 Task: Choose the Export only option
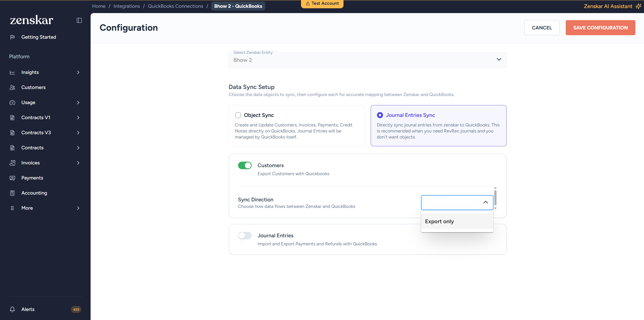439,221
